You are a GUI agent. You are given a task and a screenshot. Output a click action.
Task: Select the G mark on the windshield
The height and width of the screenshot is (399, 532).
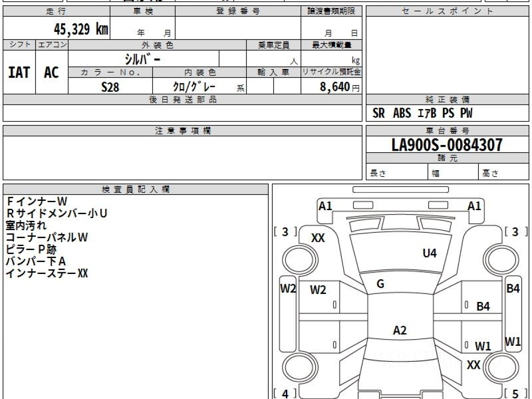point(380,285)
